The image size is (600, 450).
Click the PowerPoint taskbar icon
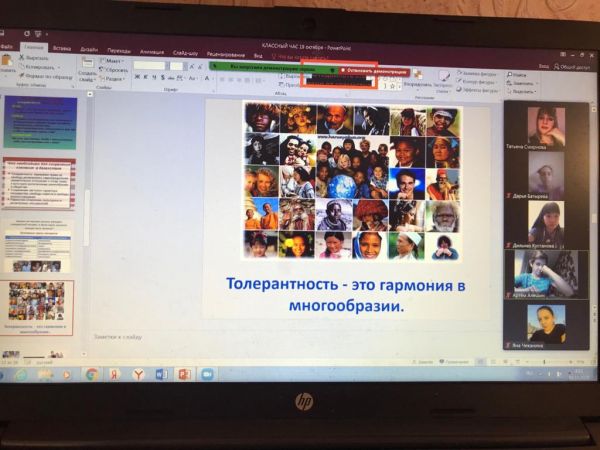(x=184, y=373)
